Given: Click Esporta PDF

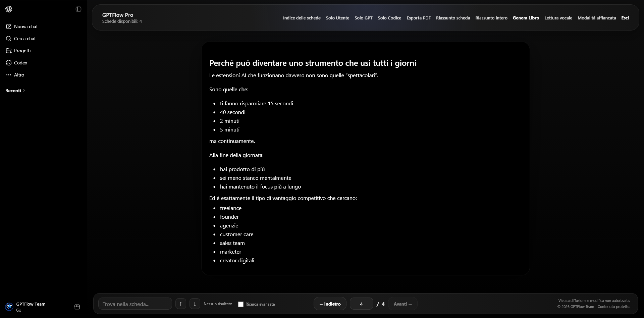Looking at the screenshot, I should tap(419, 18).
